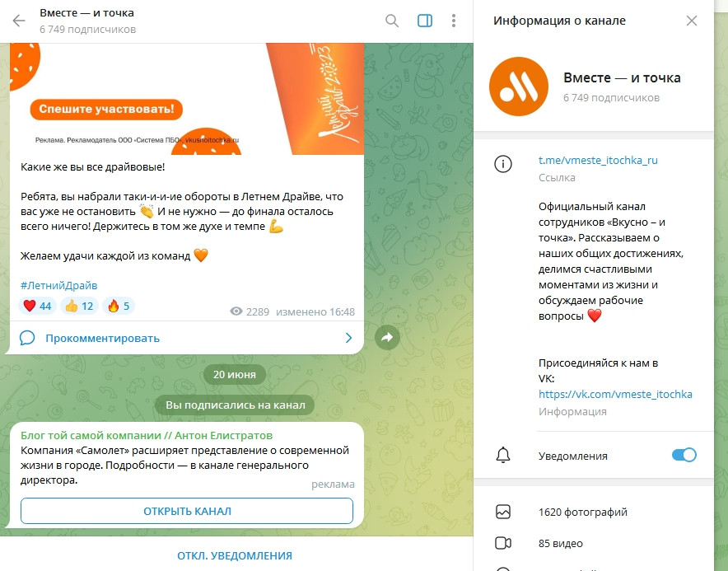Click the share forward arrow beside post
This screenshot has height=571, width=728.
tap(387, 338)
